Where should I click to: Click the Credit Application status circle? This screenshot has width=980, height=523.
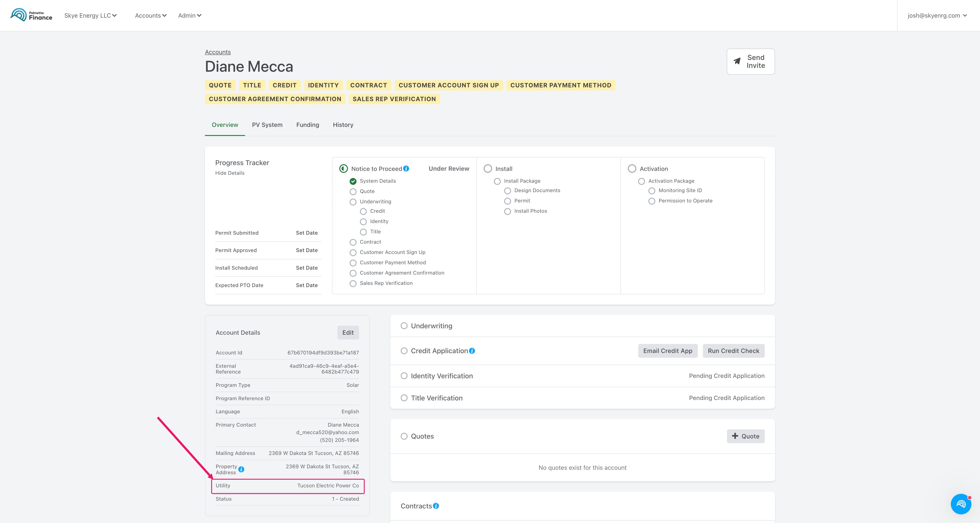tap(404, 351)
